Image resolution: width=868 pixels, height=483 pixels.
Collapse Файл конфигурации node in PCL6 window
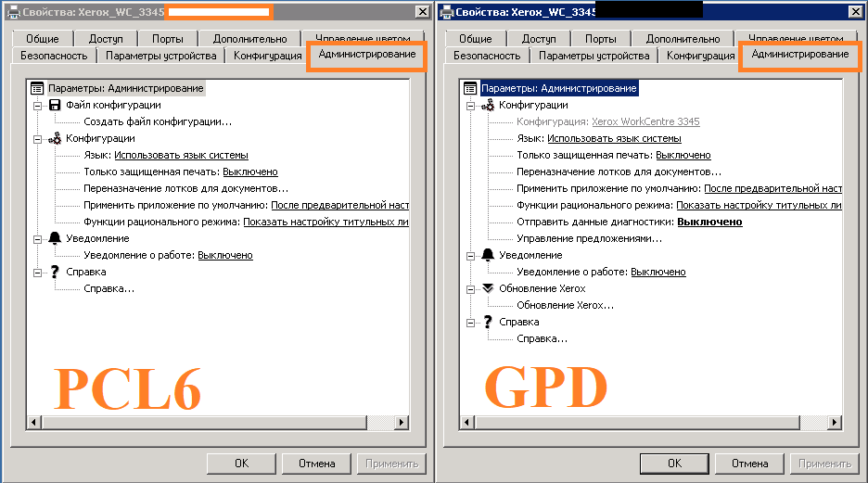(x=37, y=106)
